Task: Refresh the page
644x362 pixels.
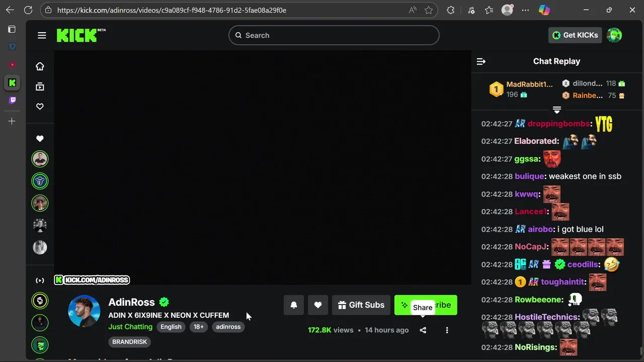Action: coord(28,10)
